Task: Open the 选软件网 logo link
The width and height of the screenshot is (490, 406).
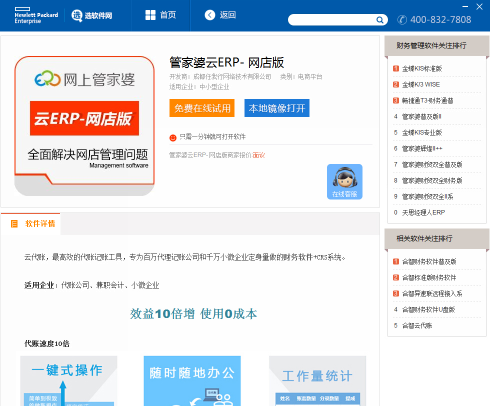Action: [92, 15]
